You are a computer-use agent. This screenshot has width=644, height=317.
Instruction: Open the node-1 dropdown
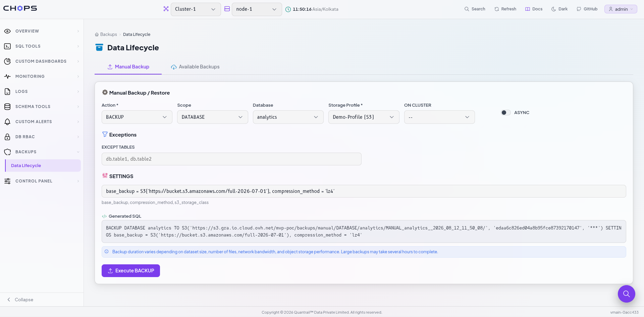[257, 9]
